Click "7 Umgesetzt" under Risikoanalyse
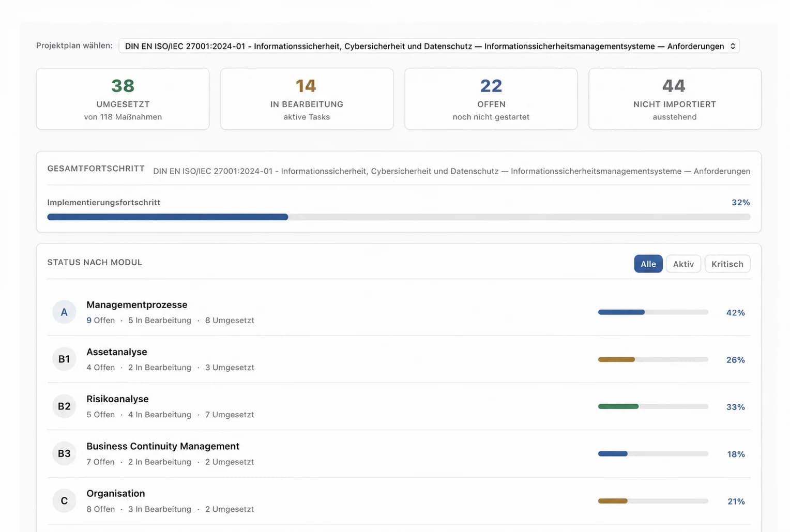790x532 pixels. pos(230,415)
